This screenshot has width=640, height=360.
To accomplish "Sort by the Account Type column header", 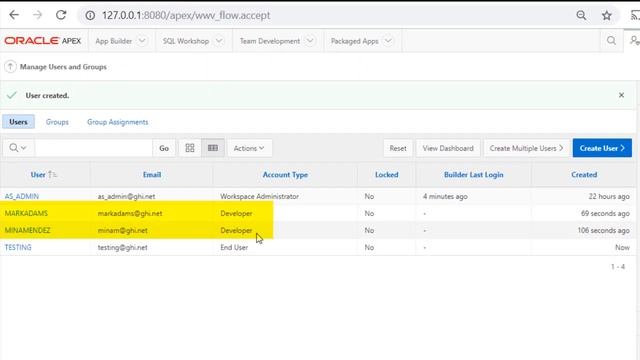I will 285,175.
